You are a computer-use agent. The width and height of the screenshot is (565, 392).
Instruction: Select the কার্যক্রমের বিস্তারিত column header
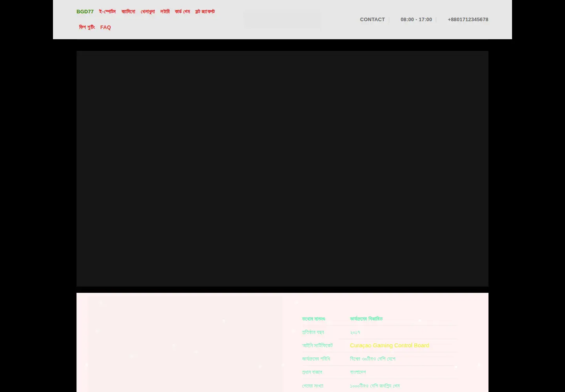pyautogui.click(x=366, y=319)
